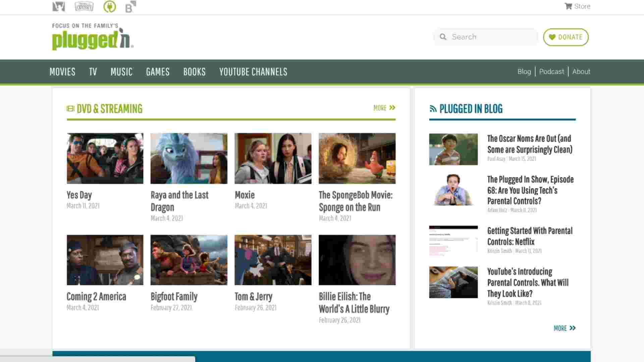Open the Oscar Noms blog post thumbnail
644x362 pixels.
click(453, 149)
